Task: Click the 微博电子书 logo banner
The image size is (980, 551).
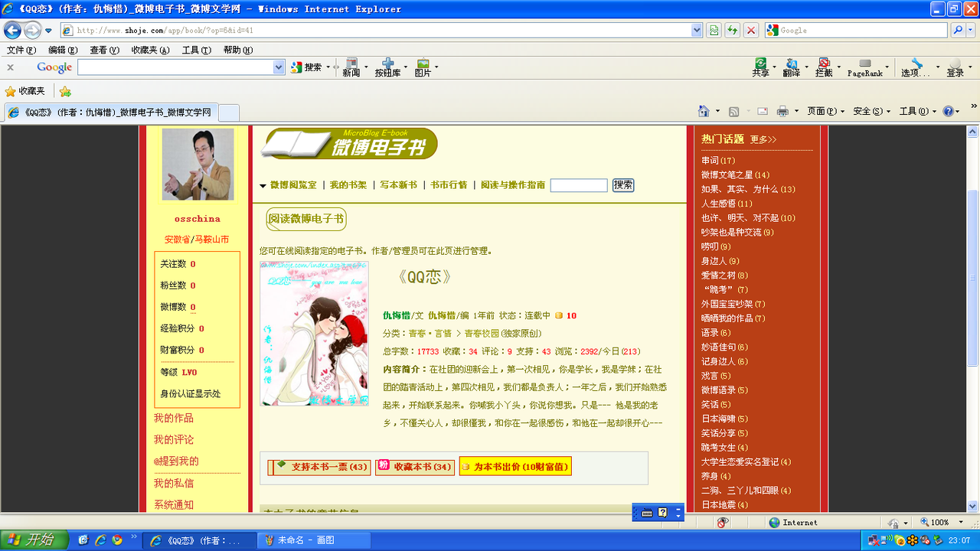Action: (349, 144)
